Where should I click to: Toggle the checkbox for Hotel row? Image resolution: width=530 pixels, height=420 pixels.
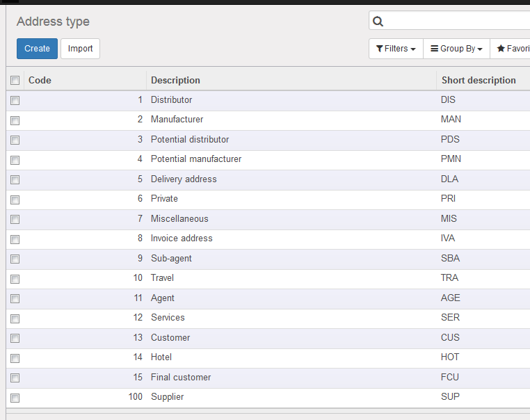(15, 358)
